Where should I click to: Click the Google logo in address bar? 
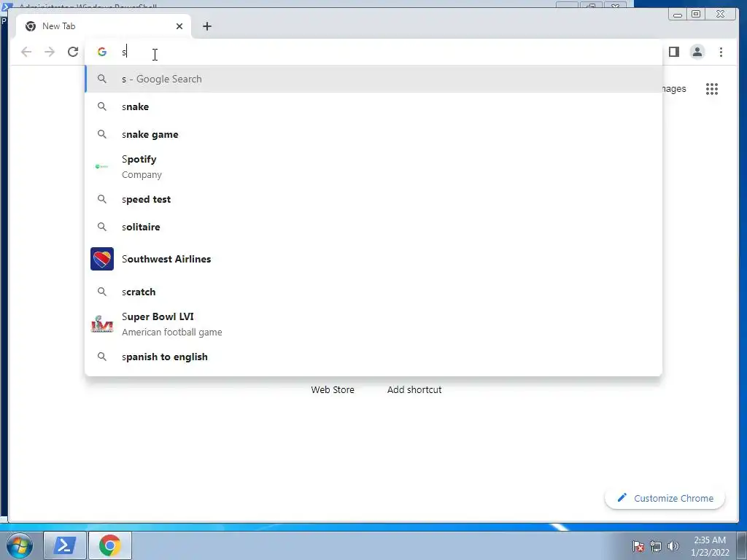click(x=102, y=52)
